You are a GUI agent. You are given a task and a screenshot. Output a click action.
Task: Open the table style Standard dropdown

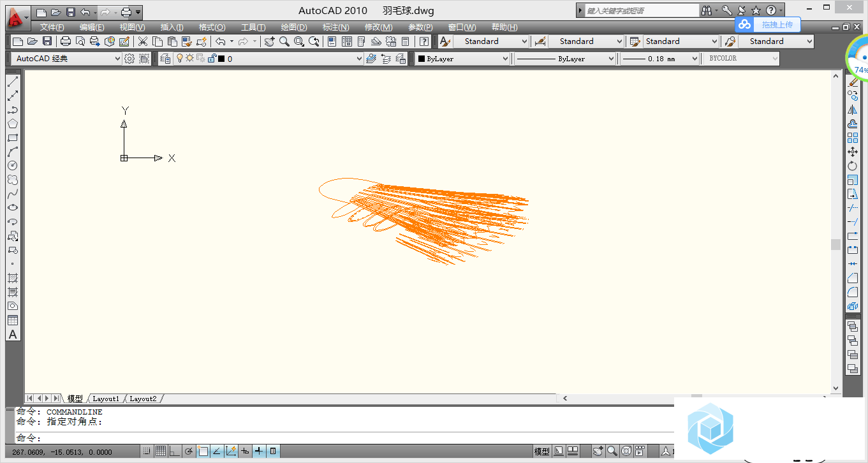680,41
